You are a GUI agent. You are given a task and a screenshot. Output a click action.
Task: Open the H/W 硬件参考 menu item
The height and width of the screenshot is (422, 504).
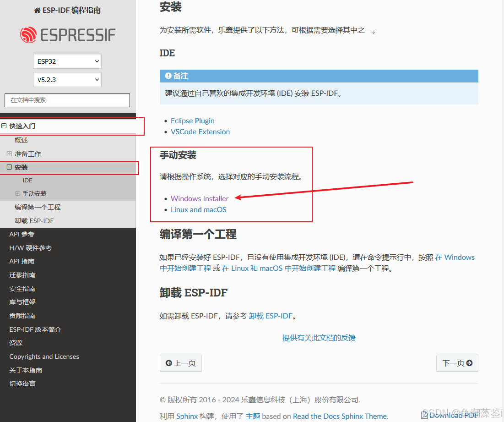(31, 248)
